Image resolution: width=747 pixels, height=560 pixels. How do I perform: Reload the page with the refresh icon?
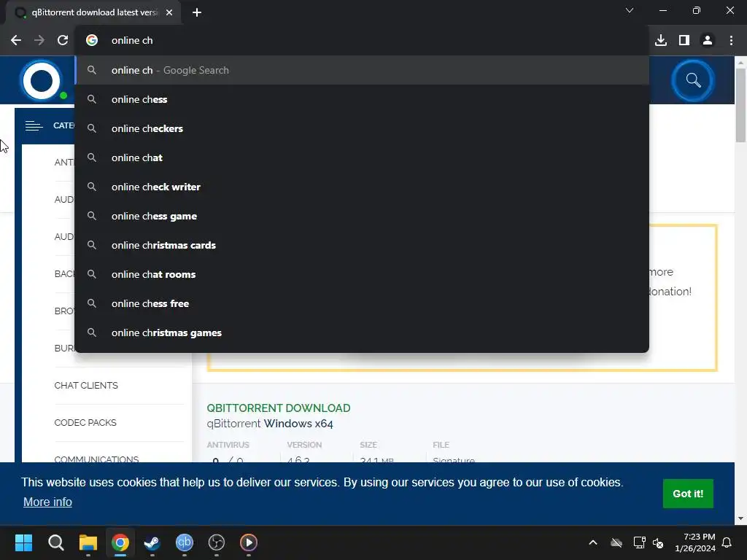63,41
